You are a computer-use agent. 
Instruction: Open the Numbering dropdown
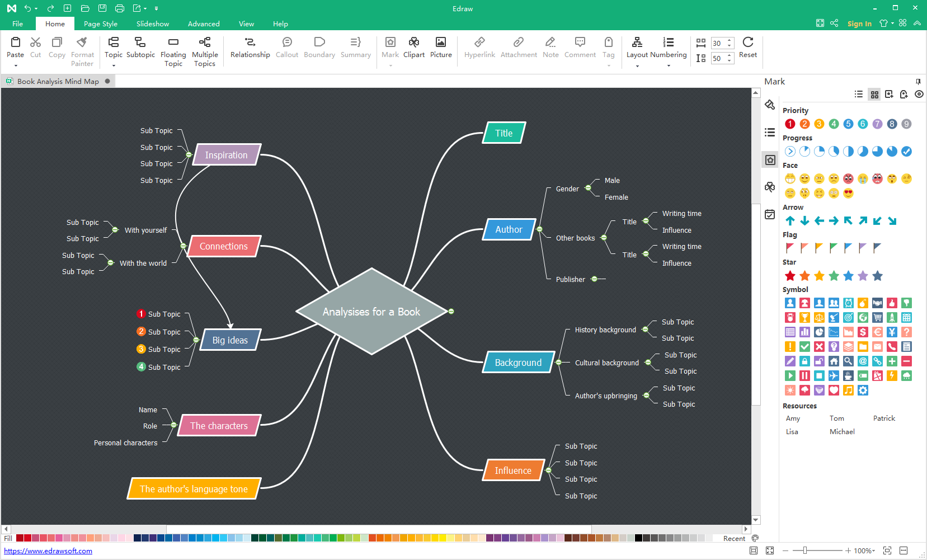coord(668,55)
